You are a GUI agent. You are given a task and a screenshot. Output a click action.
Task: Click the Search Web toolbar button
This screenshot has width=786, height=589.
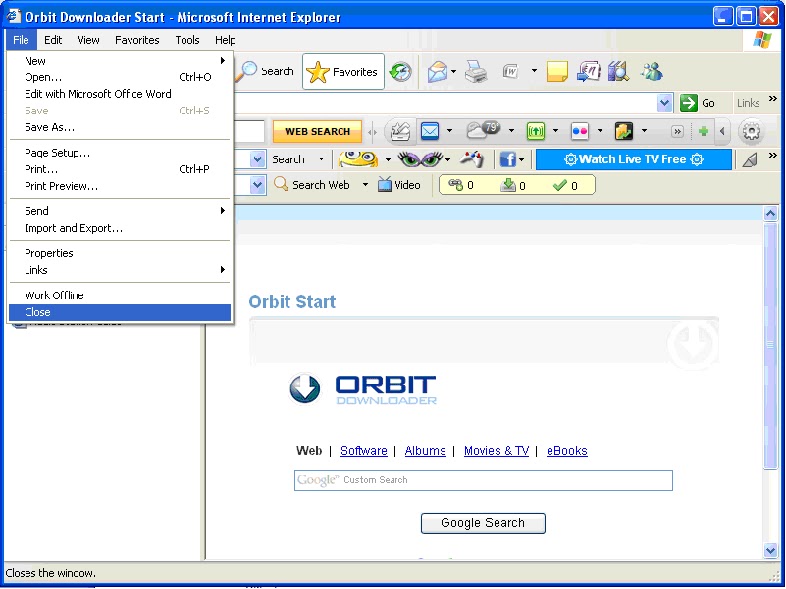pos(312,185)
